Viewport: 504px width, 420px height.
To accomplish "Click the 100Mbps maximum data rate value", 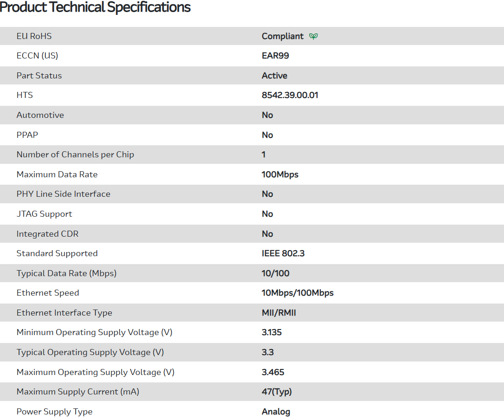I will coord(280,174).
